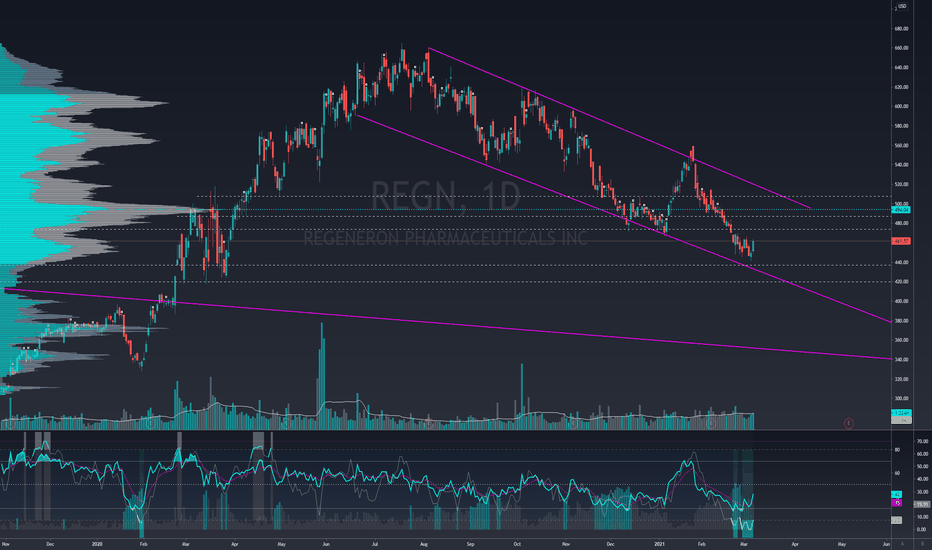Click the 2021 time axis label
This screenshot has height=550, width=932.
click(659, 543)
